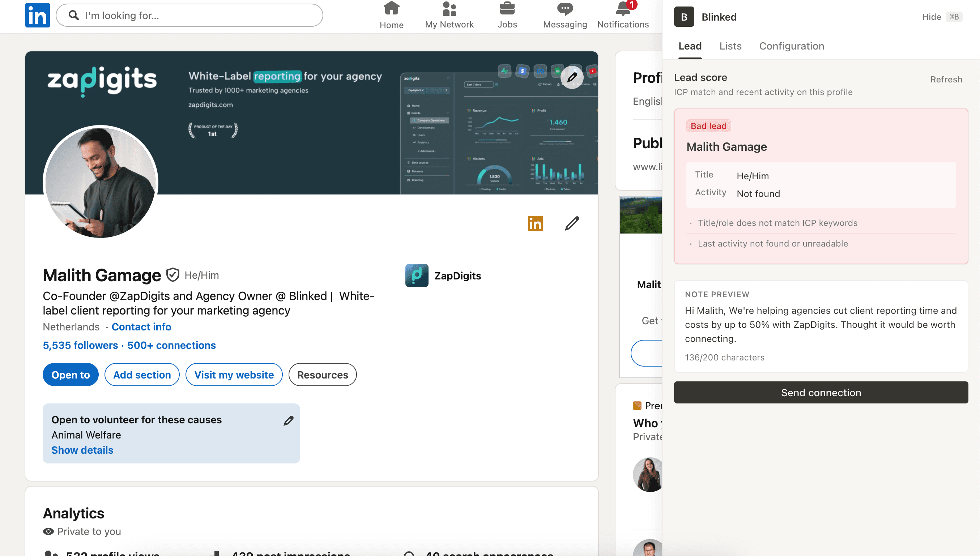Open Contact info link

coord(141,327)
